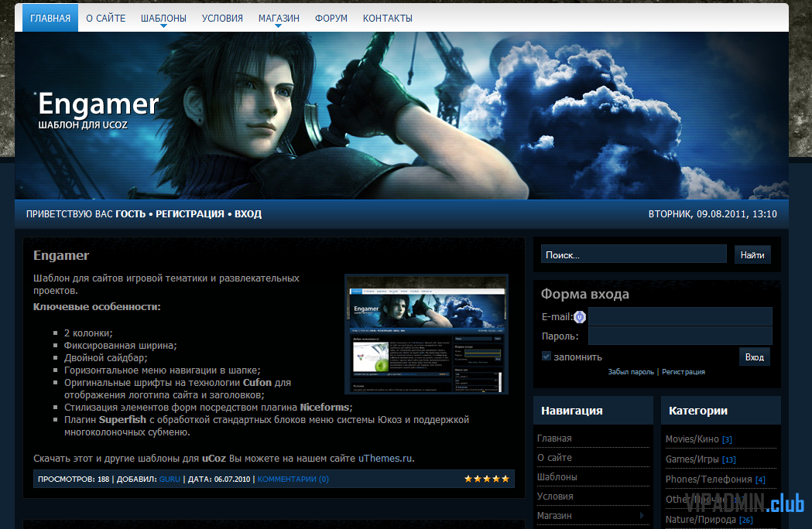This screenshot has height=529, width=812.
Task: Open the КОММЕНТАРИИ (0) link
Action: pos(293,479)
